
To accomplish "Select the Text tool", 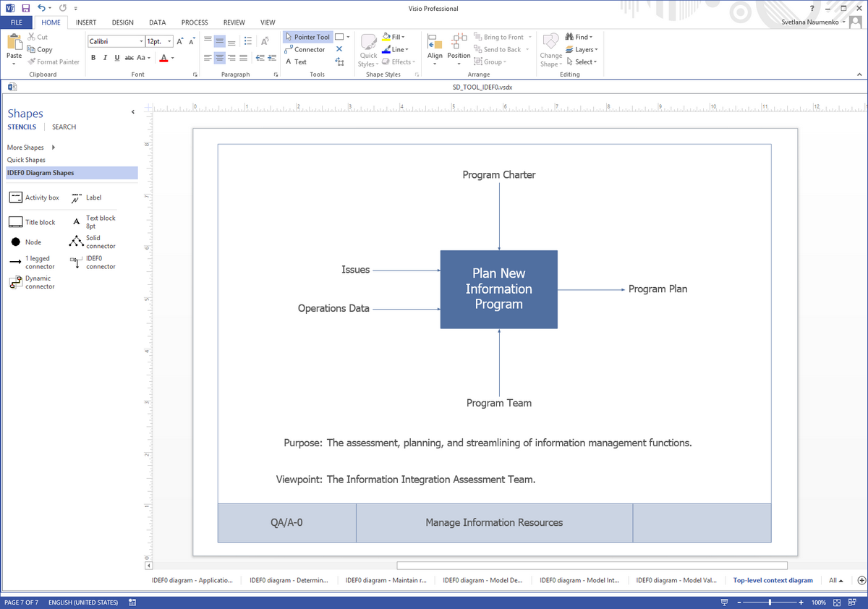I will (296, 62).
